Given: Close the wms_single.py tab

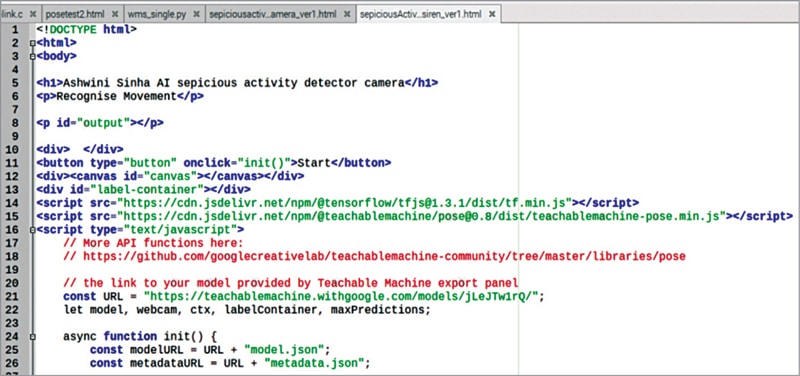Looking at the screenshot, I should click(x=197, y=14).
